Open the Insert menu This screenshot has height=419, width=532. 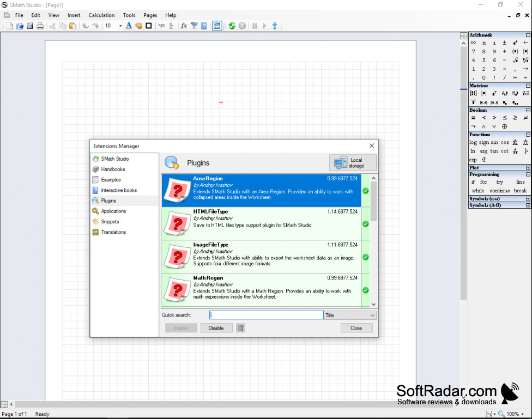tap(74, 15)
